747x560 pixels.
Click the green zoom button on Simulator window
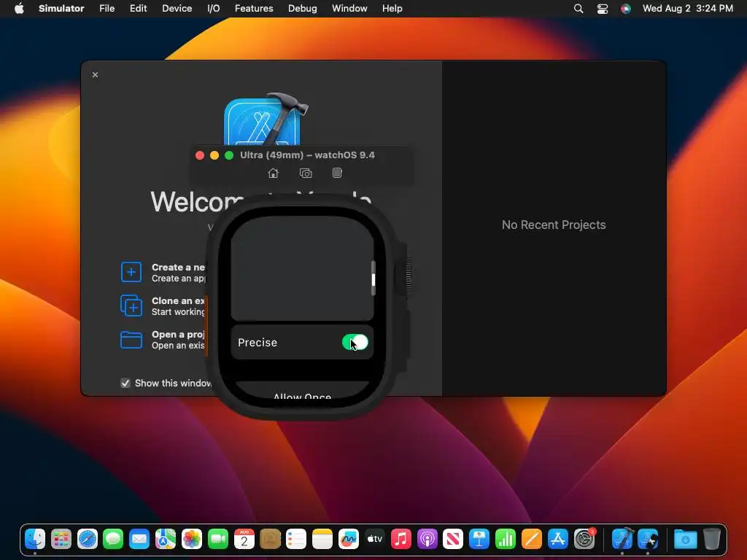[x=229, y=155]
